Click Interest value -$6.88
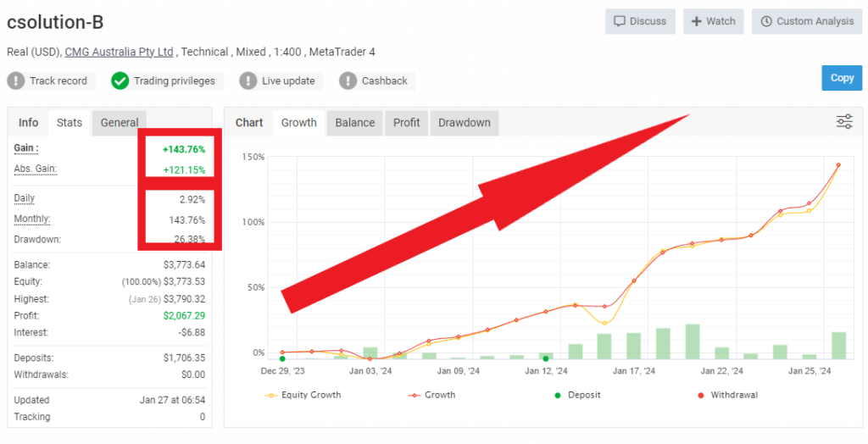Image resolution: width=868 pixels, height=444 pixels. click(x=192, y=332)
